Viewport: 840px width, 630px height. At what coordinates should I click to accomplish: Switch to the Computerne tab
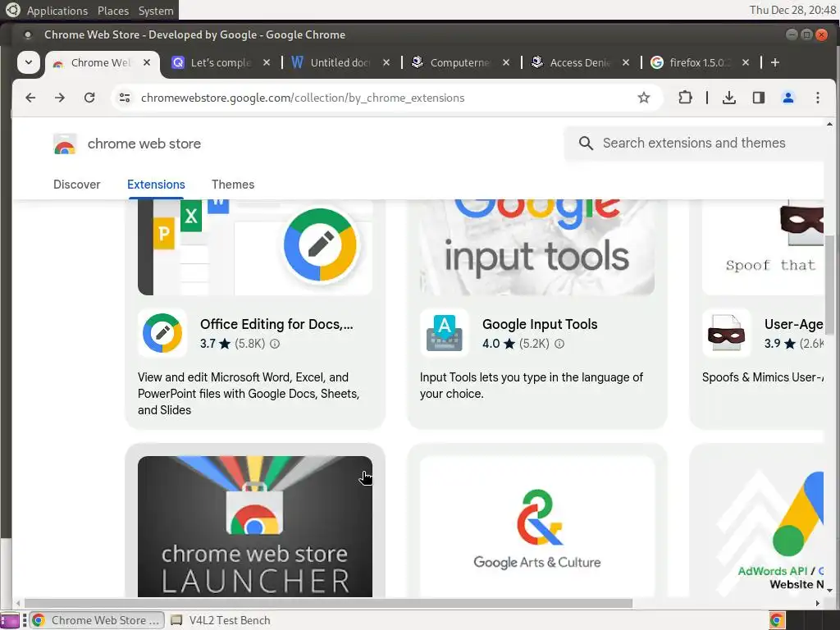coord(459,62)
